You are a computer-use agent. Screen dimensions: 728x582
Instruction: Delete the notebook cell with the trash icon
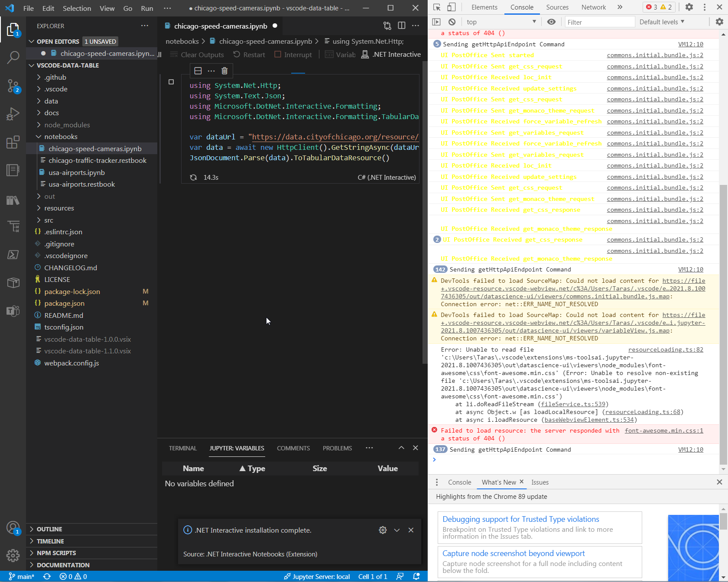[224, 70]
